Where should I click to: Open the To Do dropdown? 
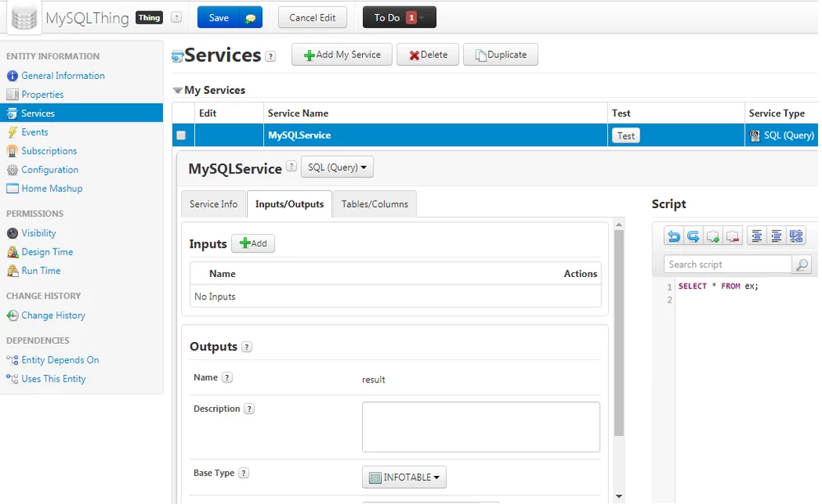(399, 17)
